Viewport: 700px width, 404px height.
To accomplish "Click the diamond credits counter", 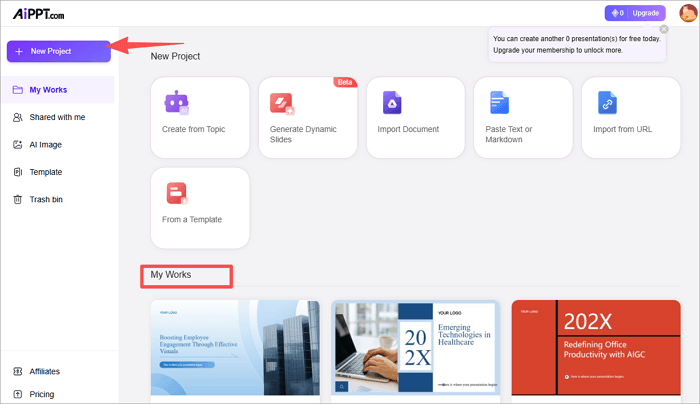I will click(x=617, y=13).
